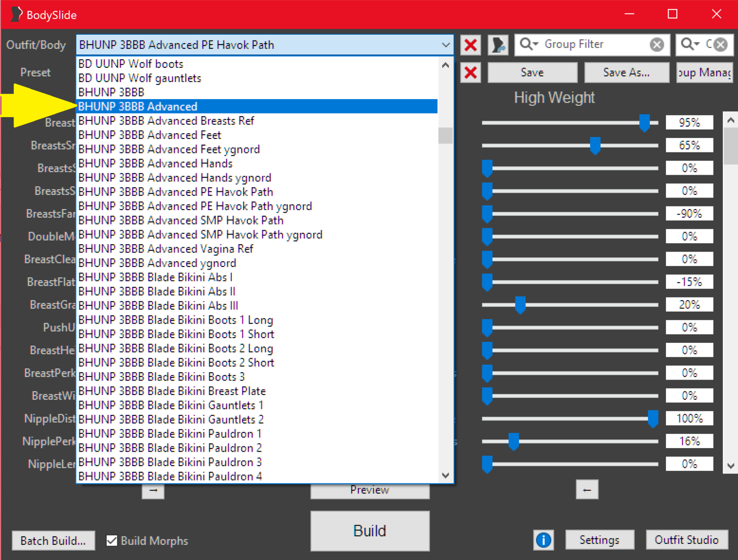The height and width of the screenshot is (560, 738).
Task: Toggle the Build Morphs checkbox
Action: [x=112, y=541]
